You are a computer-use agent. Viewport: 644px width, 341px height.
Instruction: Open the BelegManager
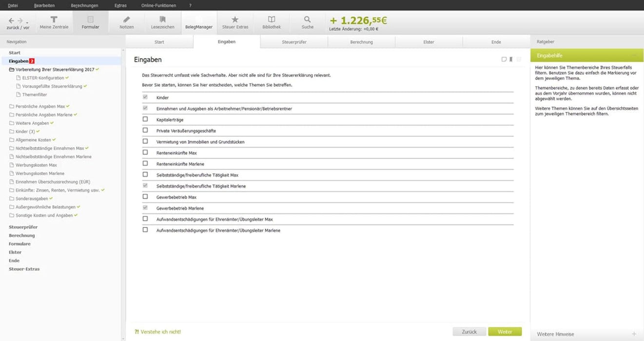[198, 21]
